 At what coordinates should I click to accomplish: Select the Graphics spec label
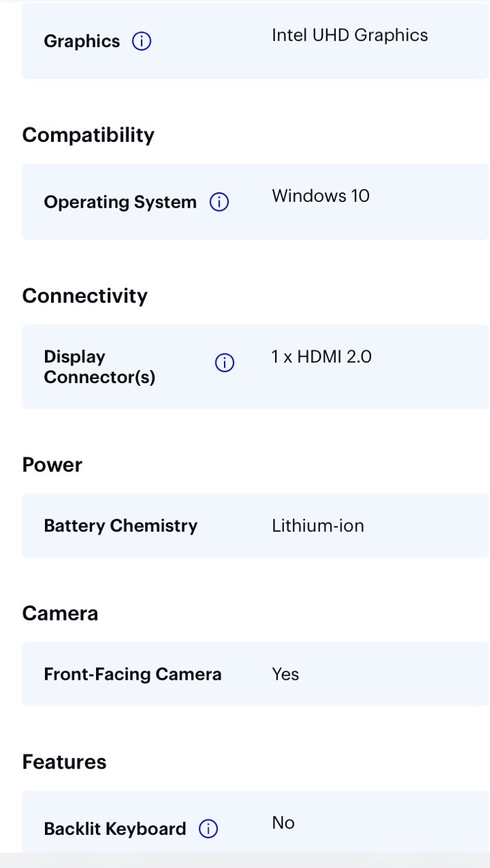click(x=82, y=41)
